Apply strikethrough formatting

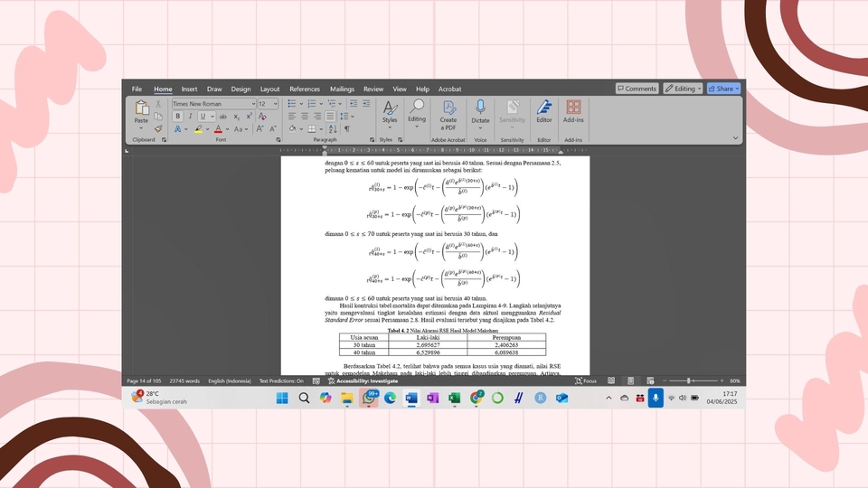pyautogui.click(x=223, y=117)
